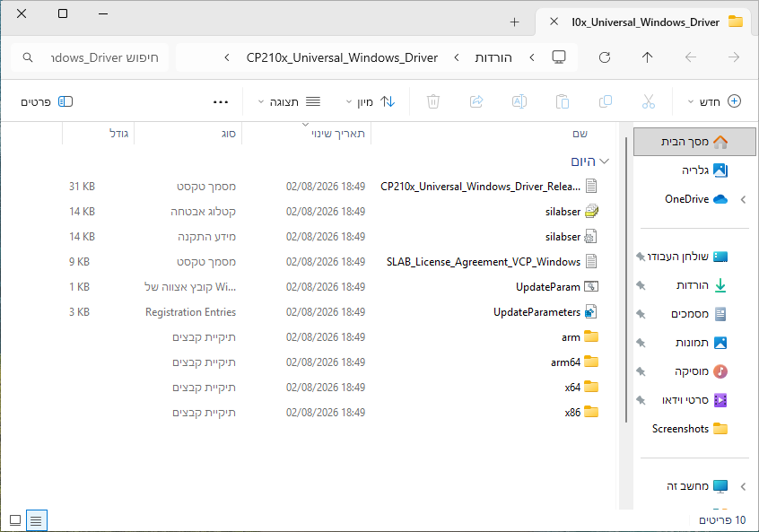Select the 10x_Universal_Windows_Driver tab
The width and height of the screenshot is (759, 532).
coord(647,22)
